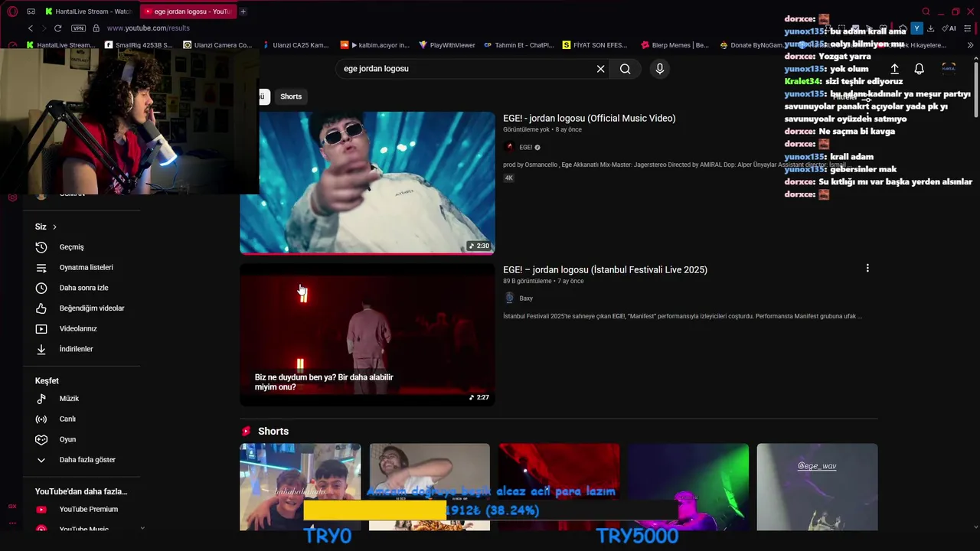
Task: Toggle the VPN badge in address bar
Action: [78, 28]
